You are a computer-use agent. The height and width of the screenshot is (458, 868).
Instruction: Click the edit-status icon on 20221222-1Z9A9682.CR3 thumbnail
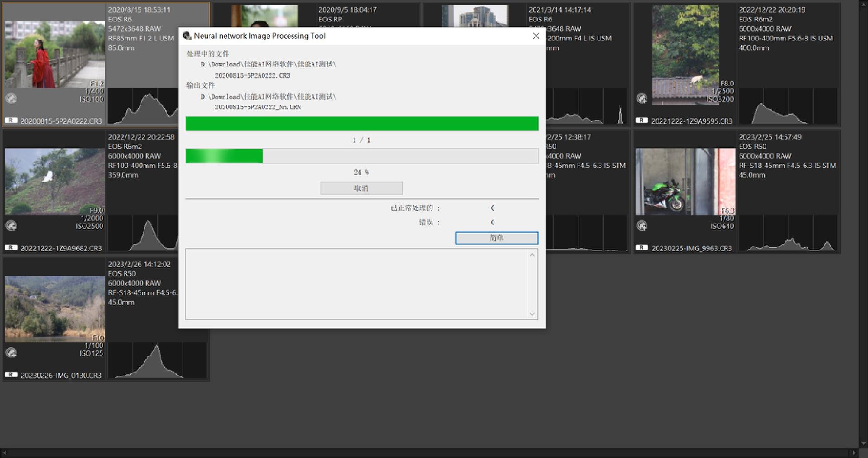click(x=11, y=226)
